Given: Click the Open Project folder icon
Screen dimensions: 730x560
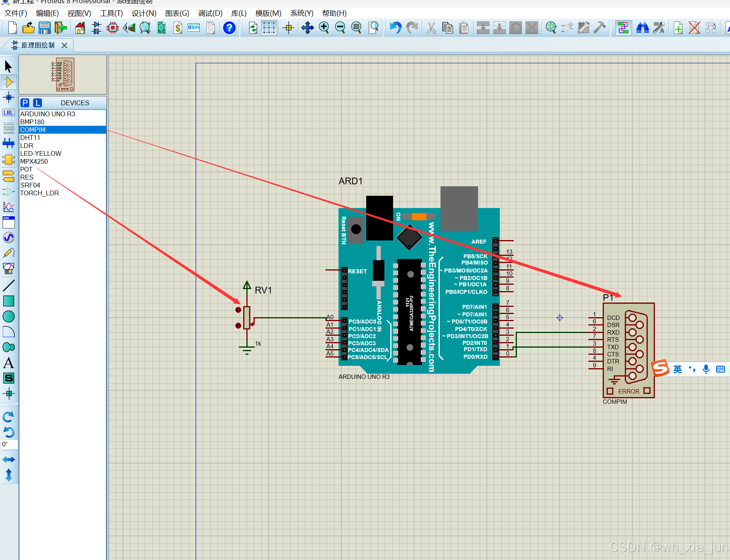Looking at the screenshot, I should 28,28.
